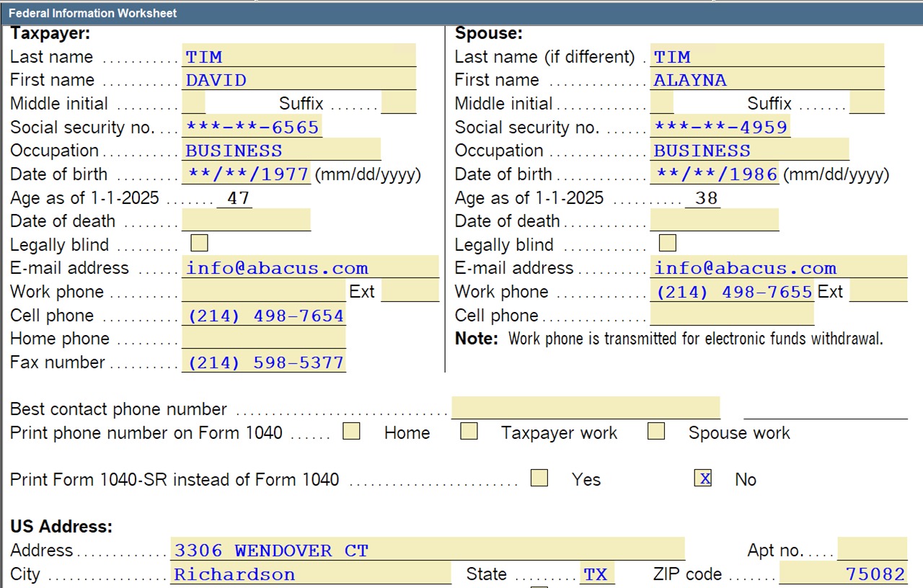Select Yes for printing Form 1040-SR
Viewport: 923px width, 588px height.
[539, 478]
